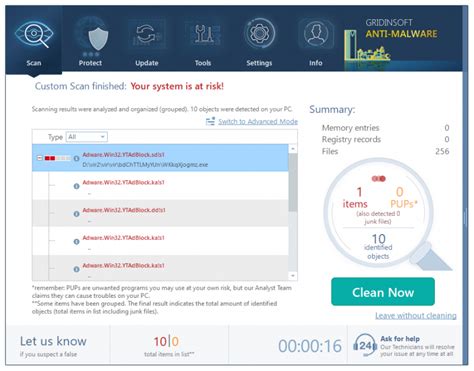474x371 pixels.
Task: Click info icon for YTAdBlock.sd!s1 entry
Action: click(x=76, y=158)
